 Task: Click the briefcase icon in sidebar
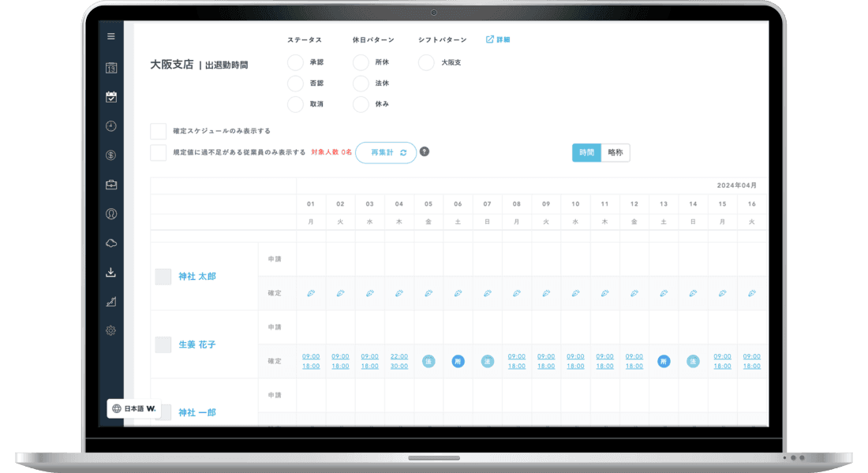point(111,184)
